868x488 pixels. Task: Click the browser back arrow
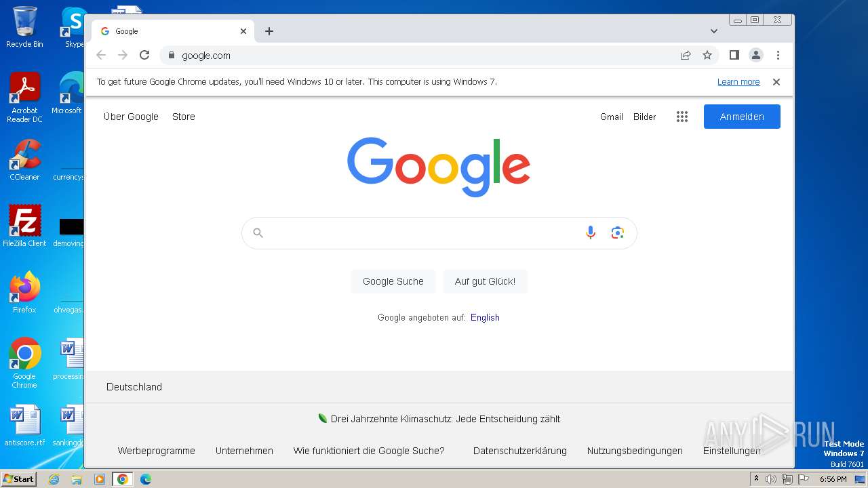(x=101, y=55)
